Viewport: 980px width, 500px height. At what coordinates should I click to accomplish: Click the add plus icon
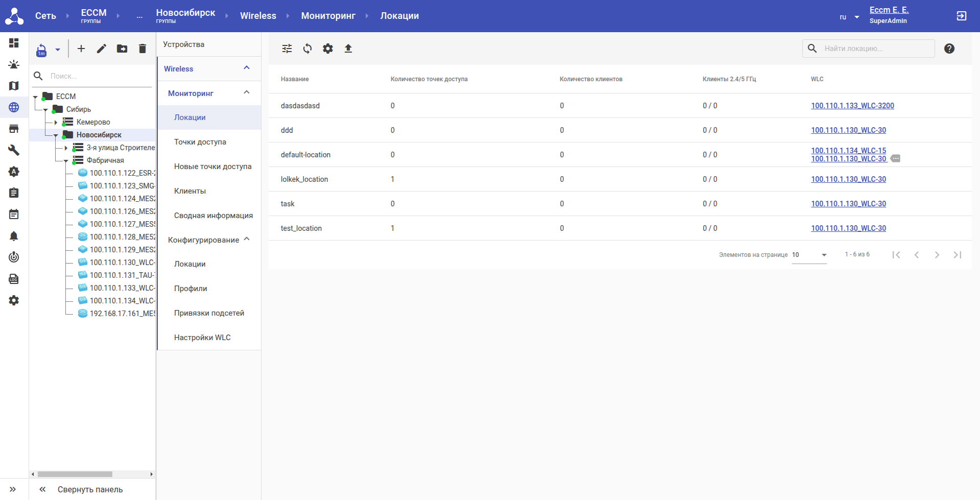click(x=81, y=49)
